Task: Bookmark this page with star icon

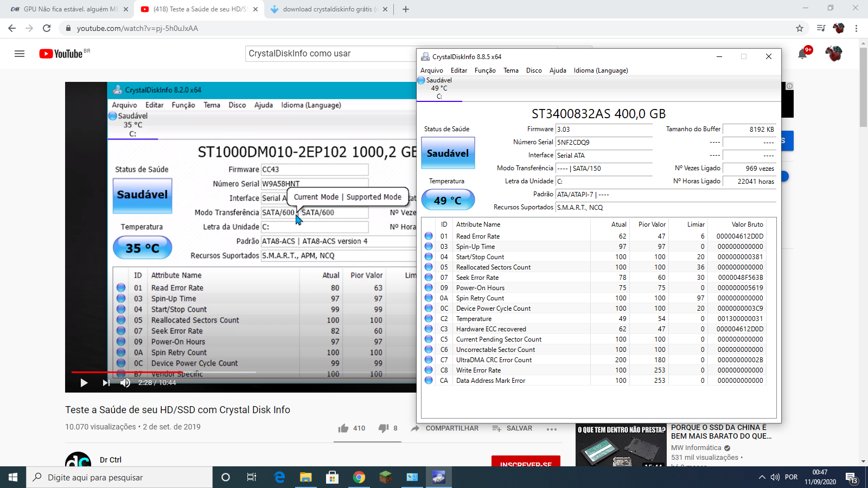Action: click(799, 28)
